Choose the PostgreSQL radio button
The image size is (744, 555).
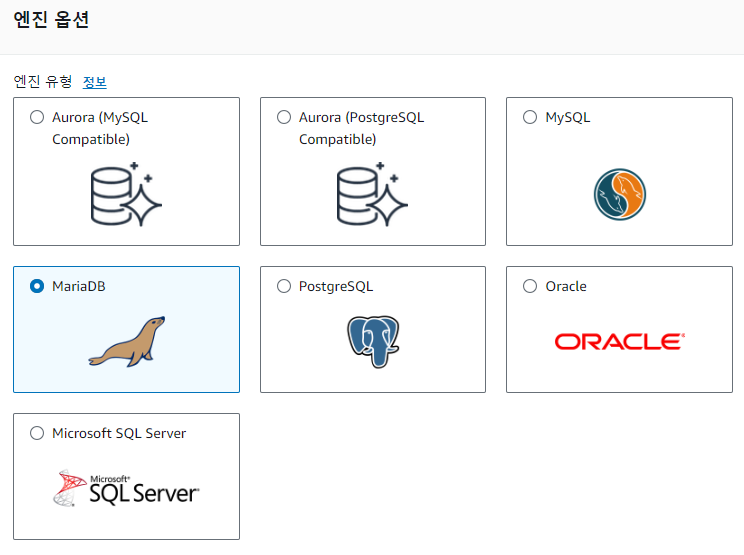click(284, 286)
